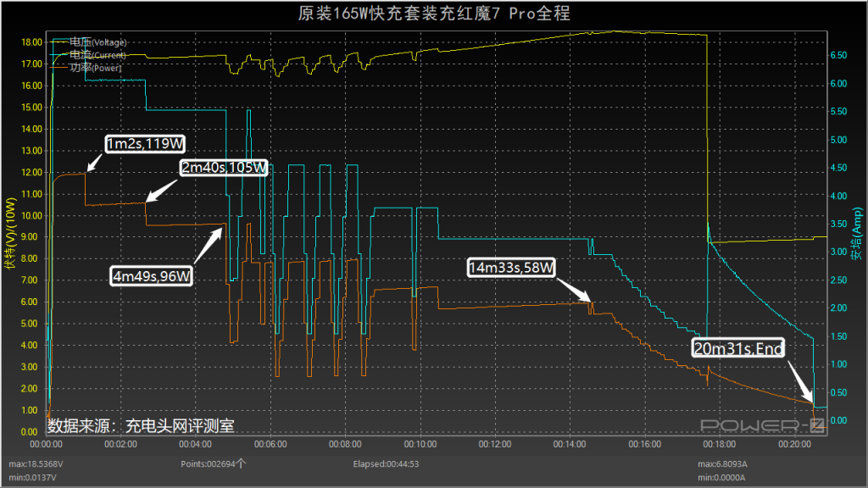Select the 00:04:00 time axis label
Viewport: 868px width, 488px height.
[x=196, y=444]
